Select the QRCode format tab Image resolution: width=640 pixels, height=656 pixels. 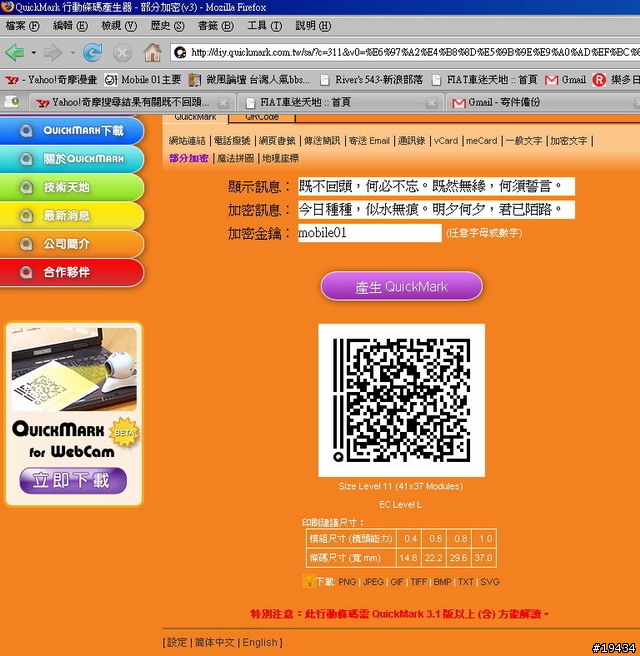click(x=262, y=118)
